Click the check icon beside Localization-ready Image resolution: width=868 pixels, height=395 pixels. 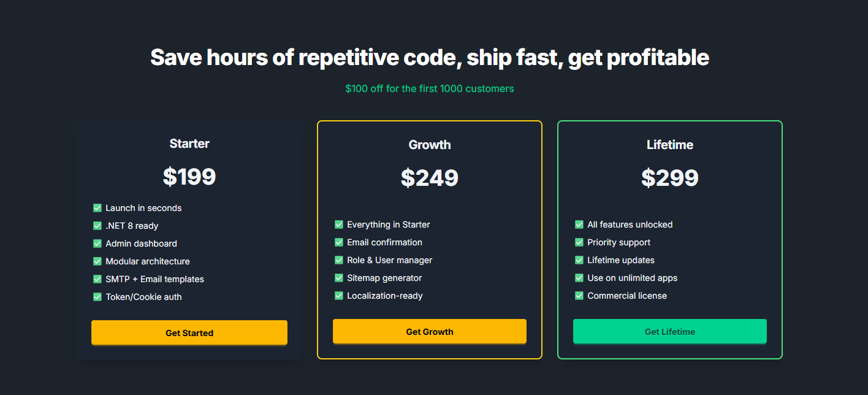click(x=339, y=296)
